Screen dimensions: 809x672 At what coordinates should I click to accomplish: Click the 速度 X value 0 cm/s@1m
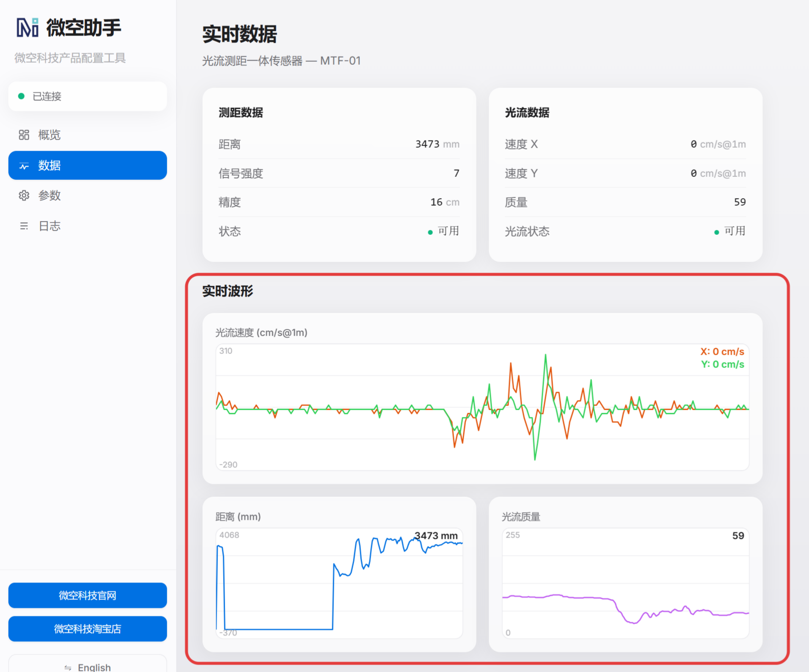[x=718, y=144]
